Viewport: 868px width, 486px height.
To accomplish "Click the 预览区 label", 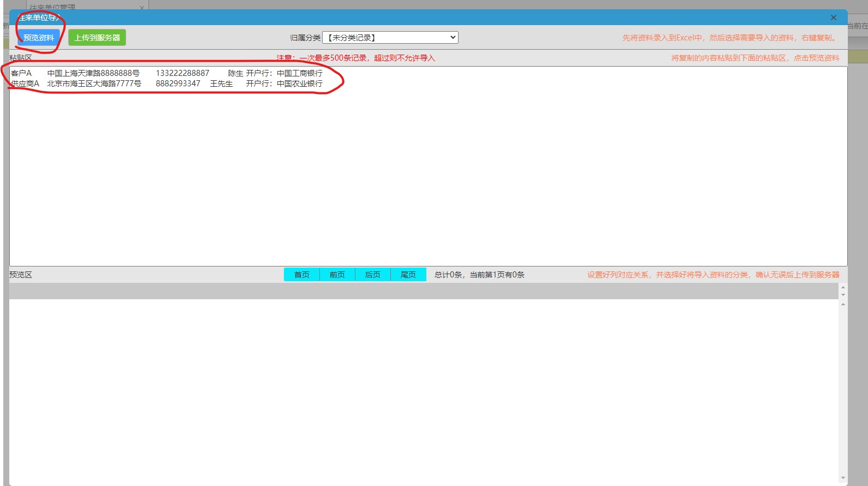I will click(x=21, y=275).
